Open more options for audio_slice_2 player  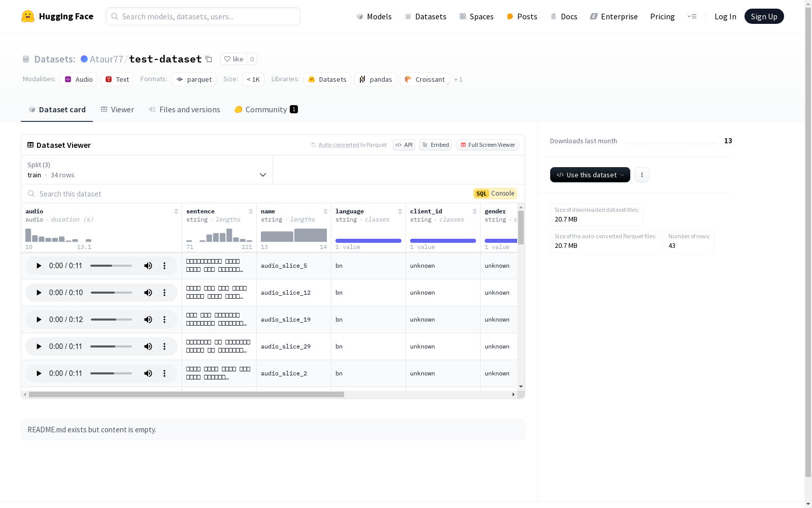pos(164,373)
